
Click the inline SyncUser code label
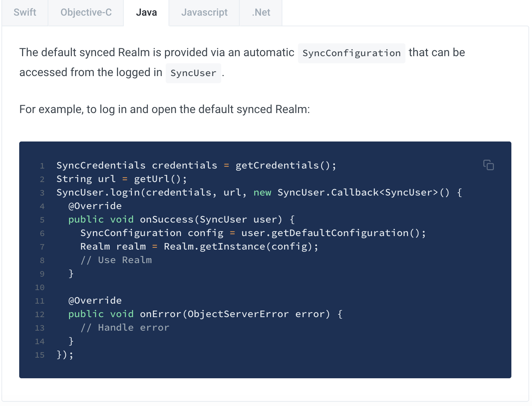pyautogui.click(x=193, y=73)
